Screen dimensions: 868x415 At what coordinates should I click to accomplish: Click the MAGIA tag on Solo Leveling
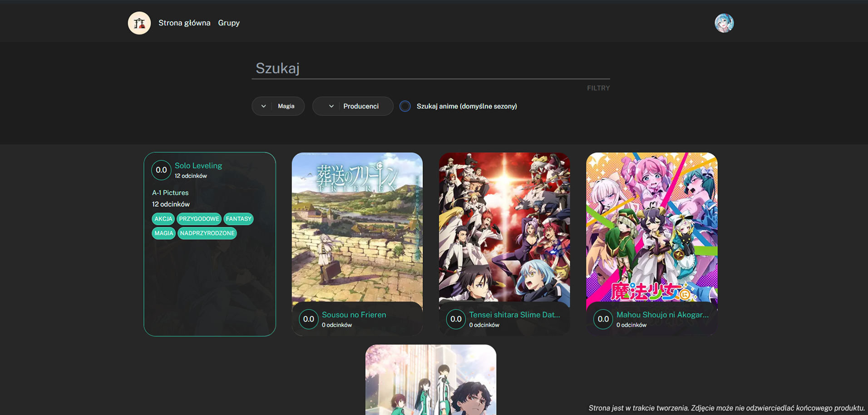point(163,233)
